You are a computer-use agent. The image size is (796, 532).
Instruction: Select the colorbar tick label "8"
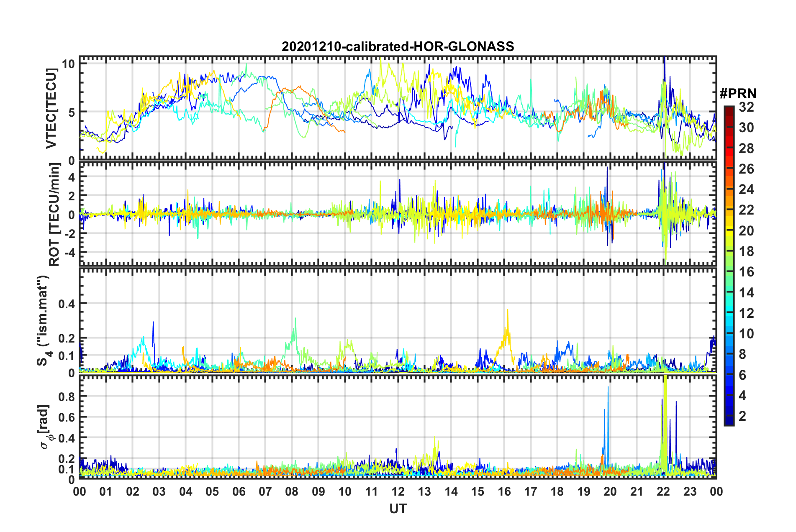click(742, 354)
